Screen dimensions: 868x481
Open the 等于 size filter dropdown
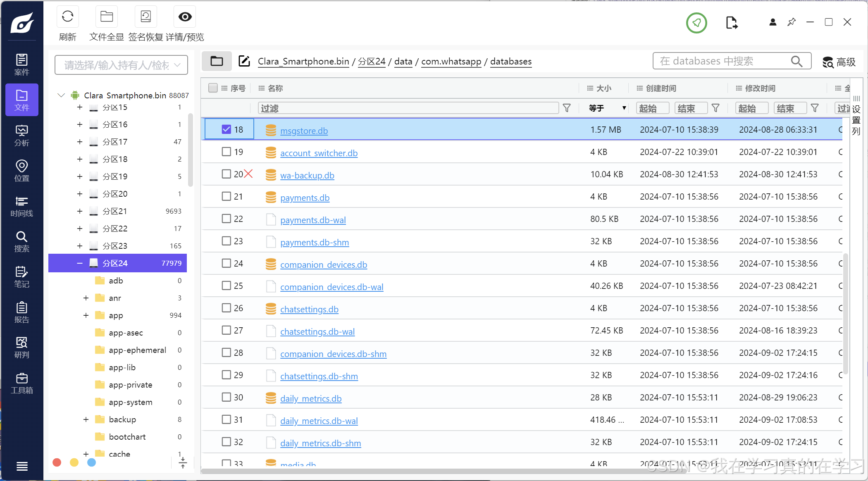607,108
